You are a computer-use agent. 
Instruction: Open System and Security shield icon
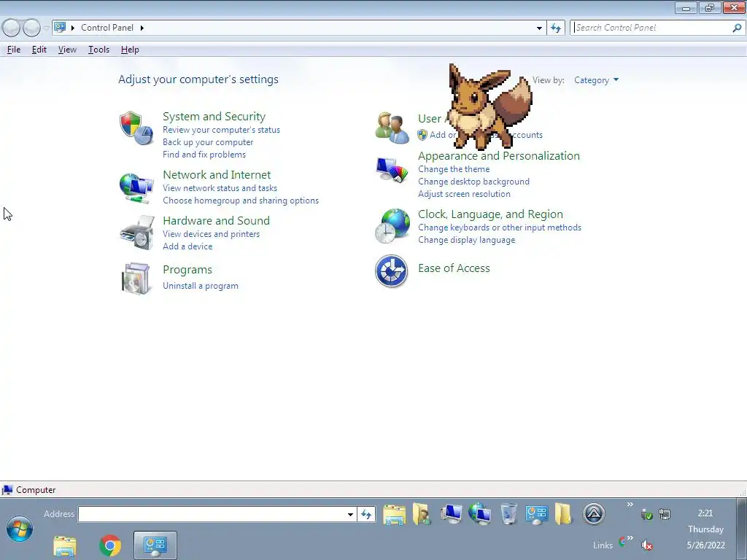pyautogui.click(x=136, y=128)
